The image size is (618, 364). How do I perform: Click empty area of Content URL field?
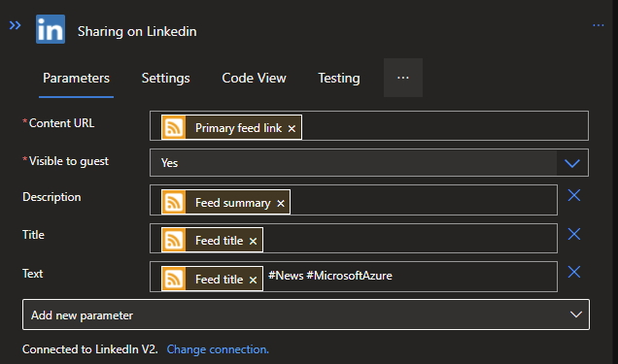coord(445,126)
